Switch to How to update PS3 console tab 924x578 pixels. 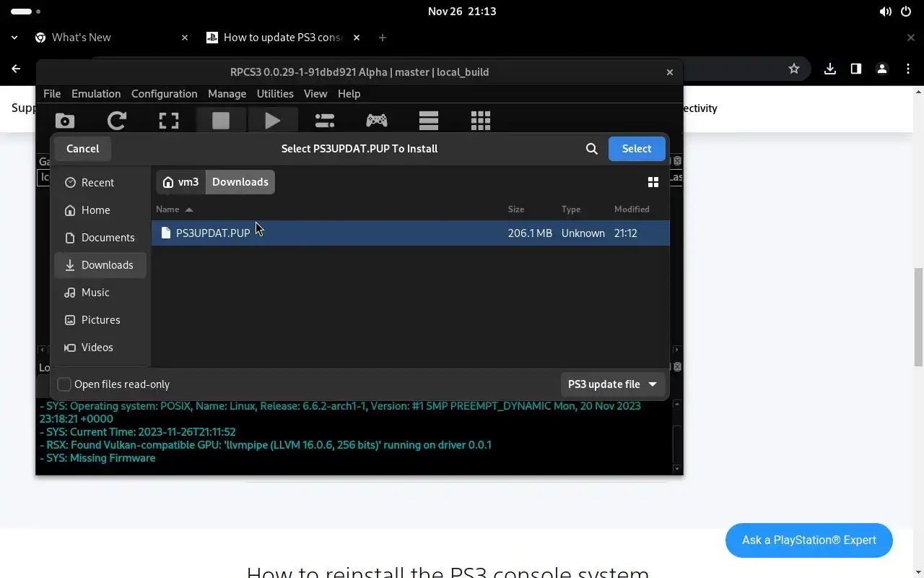(284, 38)
